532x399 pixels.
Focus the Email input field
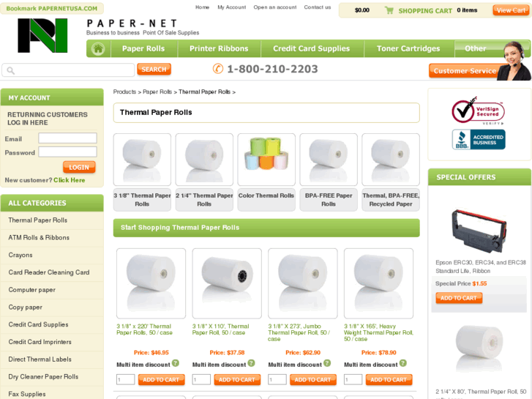click(67, 138)
